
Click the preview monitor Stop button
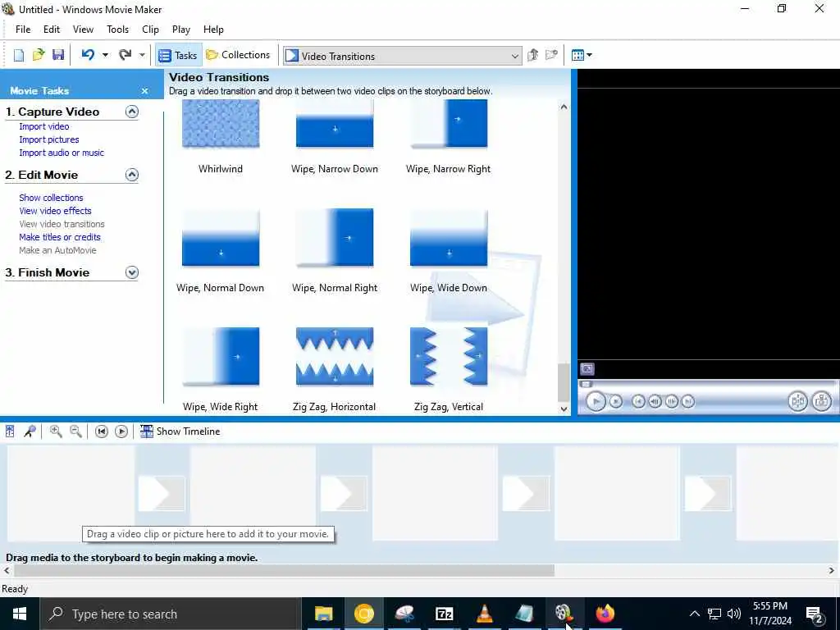[616, 401]
